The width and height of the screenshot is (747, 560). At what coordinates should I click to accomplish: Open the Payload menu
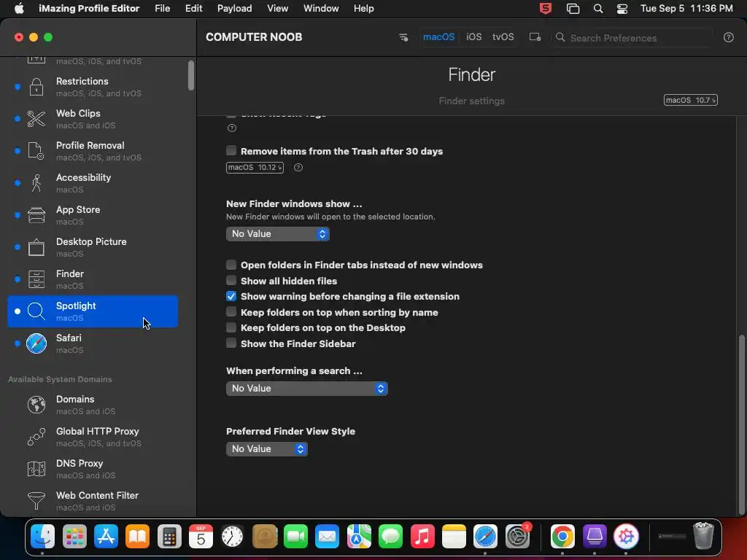[x=234, y=9]
